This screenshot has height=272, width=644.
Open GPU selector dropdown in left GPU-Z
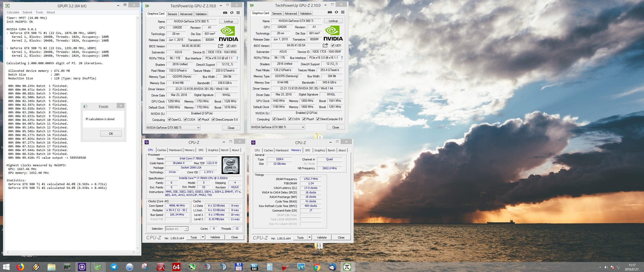(173, 128)
